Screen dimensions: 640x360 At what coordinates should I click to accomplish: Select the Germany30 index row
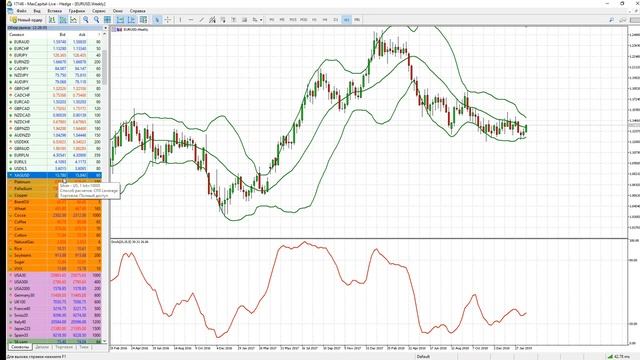tap(55, 295)
